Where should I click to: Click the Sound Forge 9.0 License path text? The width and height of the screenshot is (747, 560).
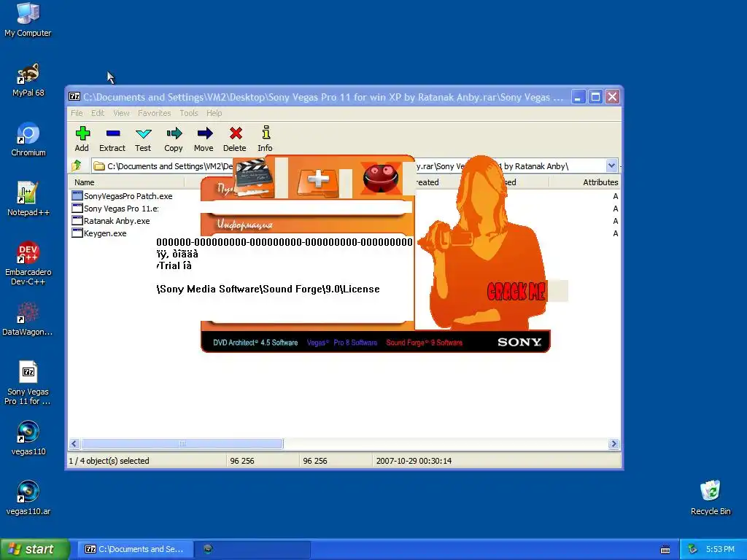(268, 289)
